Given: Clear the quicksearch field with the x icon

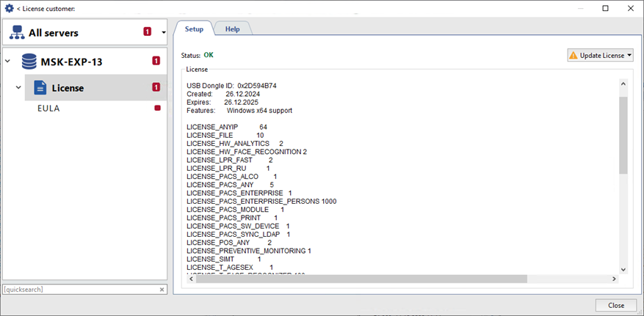Looking at the screenshot, I should (x=162, y=290).
